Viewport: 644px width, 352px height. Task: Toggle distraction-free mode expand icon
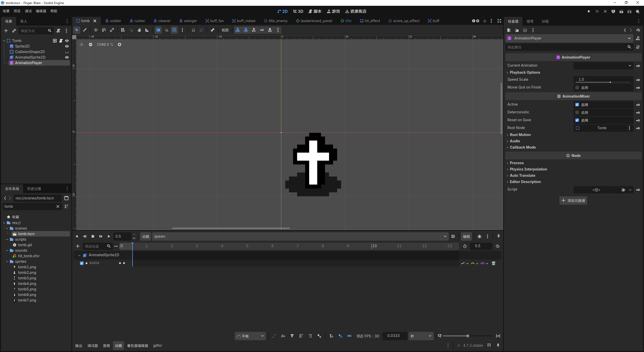[499, 21]
